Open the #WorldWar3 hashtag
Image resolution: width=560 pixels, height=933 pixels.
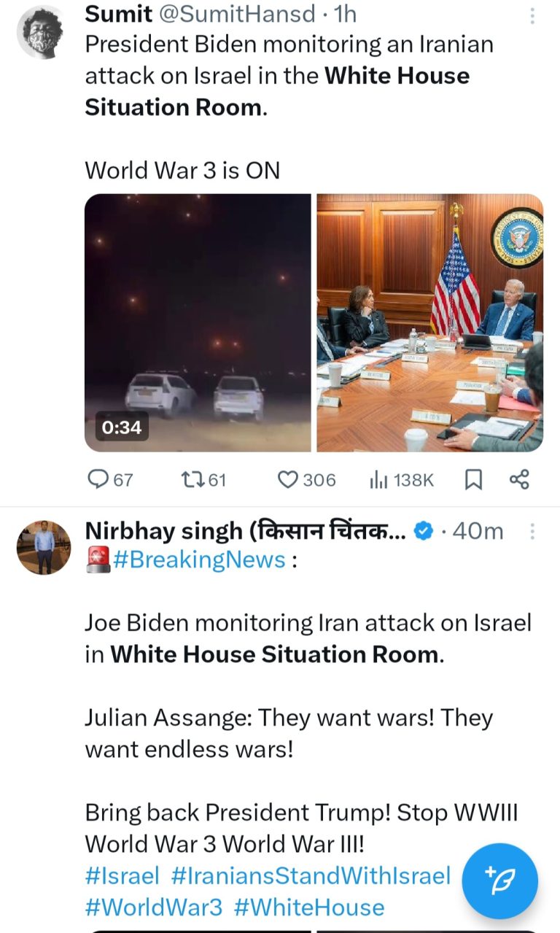click(x=153, y=907)
